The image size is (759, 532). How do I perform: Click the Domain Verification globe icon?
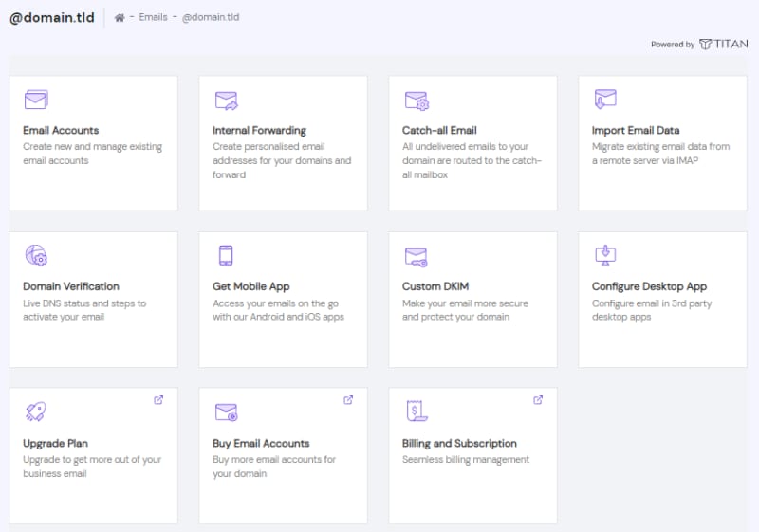36,255
